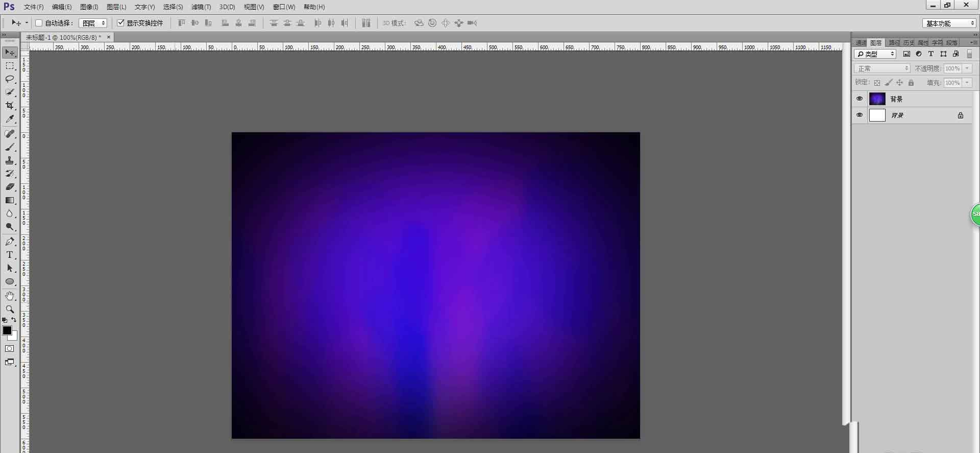980x453 pixels.
Task: Hide the purple 背景 layer
Action: (x=860, y=99)
